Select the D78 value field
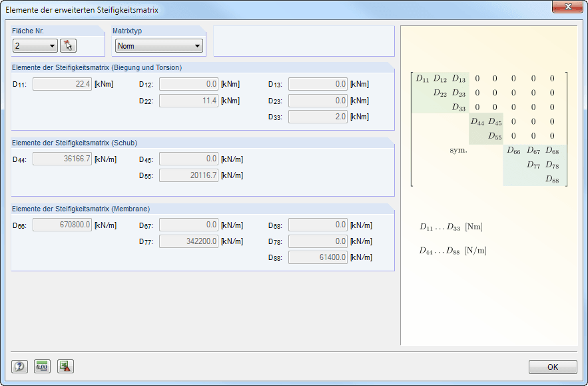 pos(318,241)
